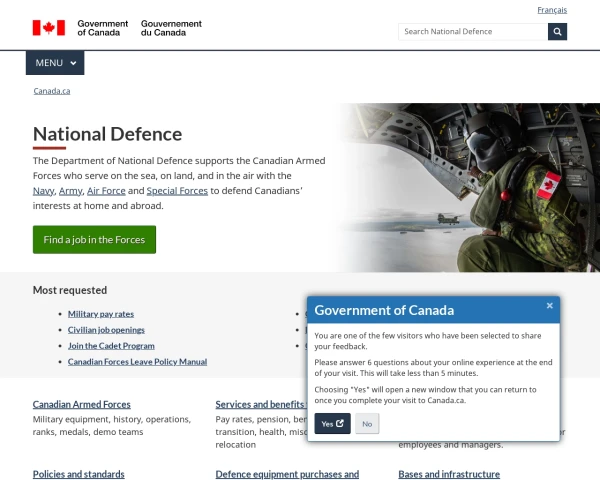The image size is (600, 480).
Task: Click the Government of Canada wordmark
Action: click(x=139, y=28)
